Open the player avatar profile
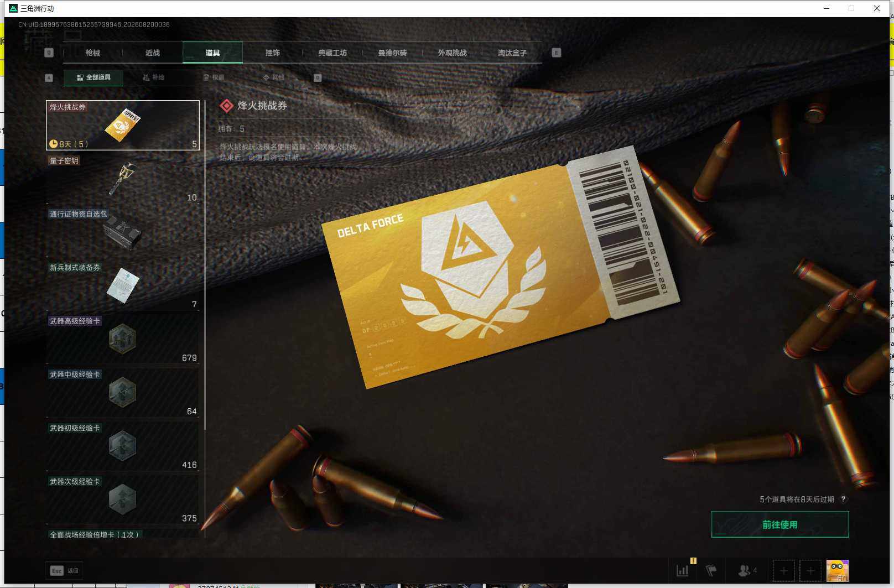This screenshot has width=894, height=588. tap(838, 570)
